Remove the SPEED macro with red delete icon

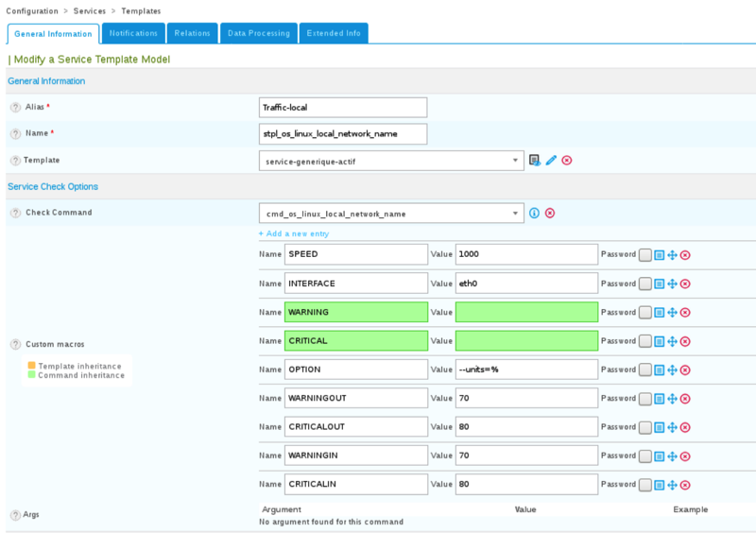point(685,255)
